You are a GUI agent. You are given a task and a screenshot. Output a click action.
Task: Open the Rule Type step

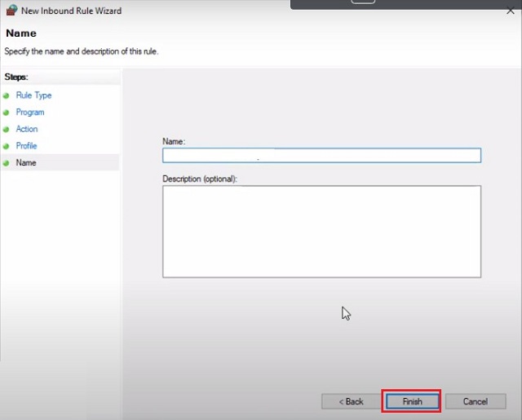click(x=33, y=95)
